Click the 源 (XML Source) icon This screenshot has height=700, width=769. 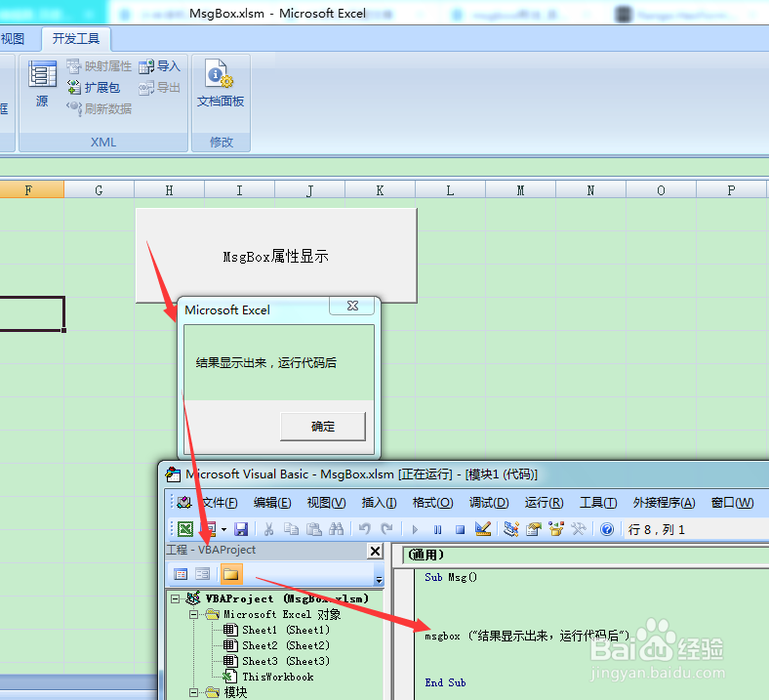click(x=42, y=83)
